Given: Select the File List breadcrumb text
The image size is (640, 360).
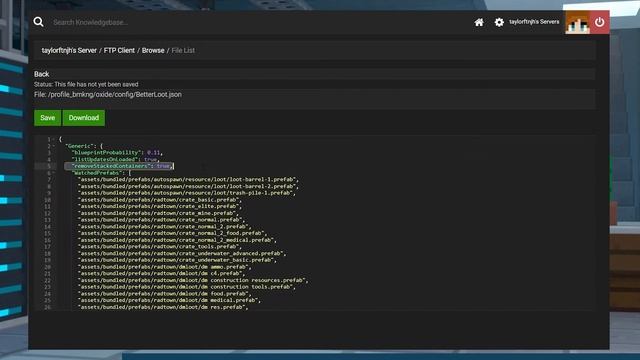Looking at the screenshot, I should (x=183, y=51).
